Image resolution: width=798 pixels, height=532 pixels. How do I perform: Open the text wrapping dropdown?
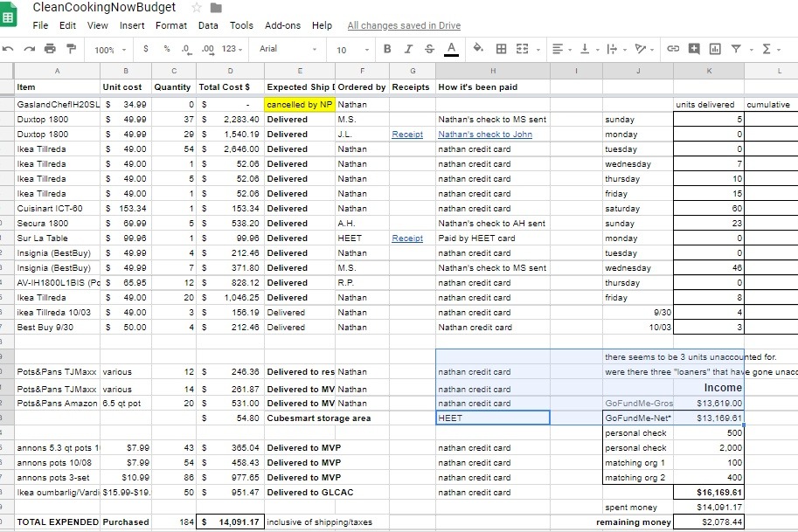[x=616, y=49]
